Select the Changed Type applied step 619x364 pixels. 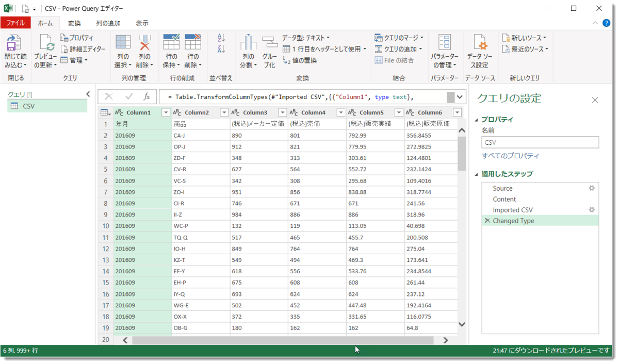tap(540, 221)
